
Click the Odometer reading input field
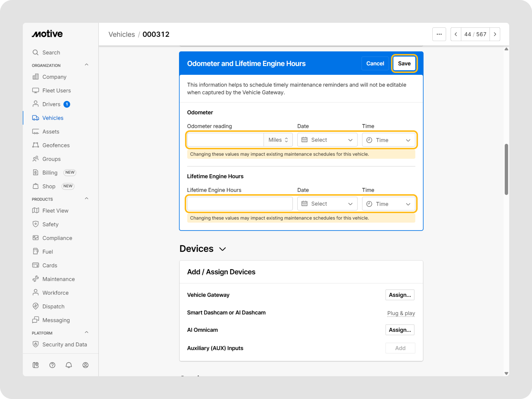225,140
